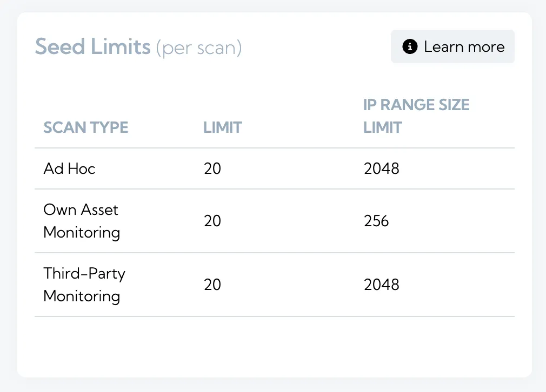Click the limit value 20 for Ad Hoc
Viewport: 546px width, 392px height.
tap(212, 169)
